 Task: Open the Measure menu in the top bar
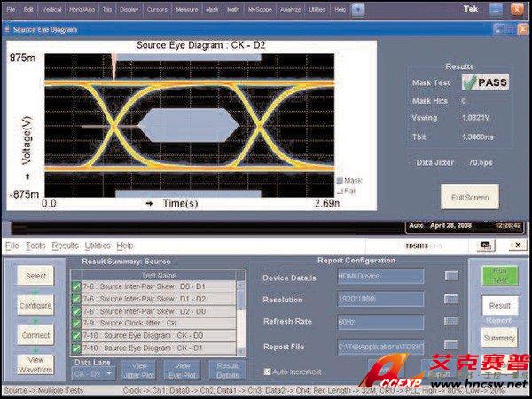tap(186, 10)
